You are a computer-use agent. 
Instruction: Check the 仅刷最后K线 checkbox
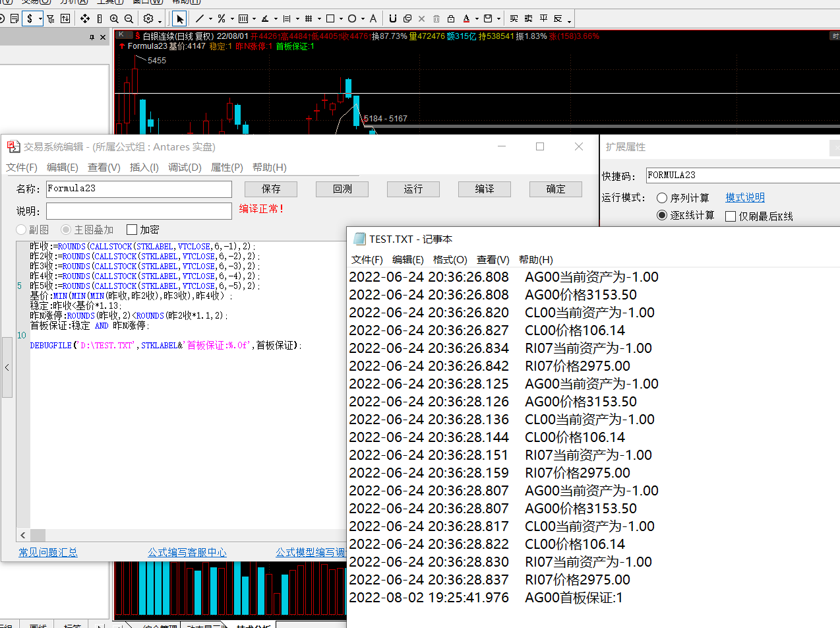click(x=731, y=216)
